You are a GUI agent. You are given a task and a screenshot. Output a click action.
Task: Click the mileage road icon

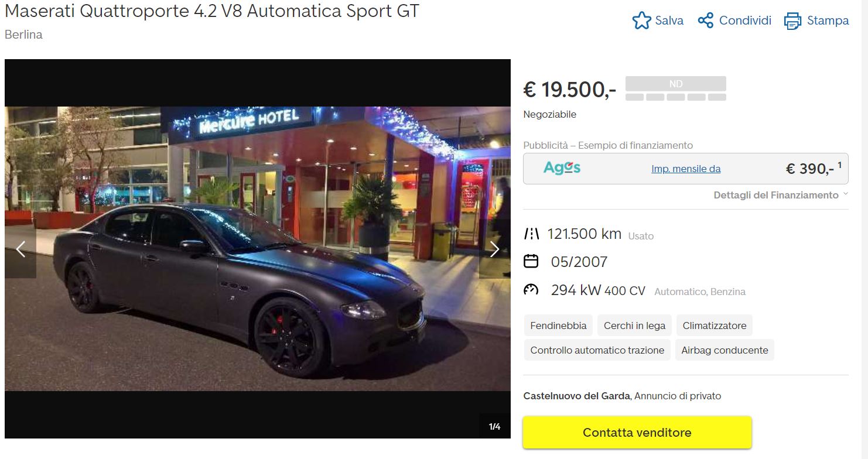pos(531,234)
